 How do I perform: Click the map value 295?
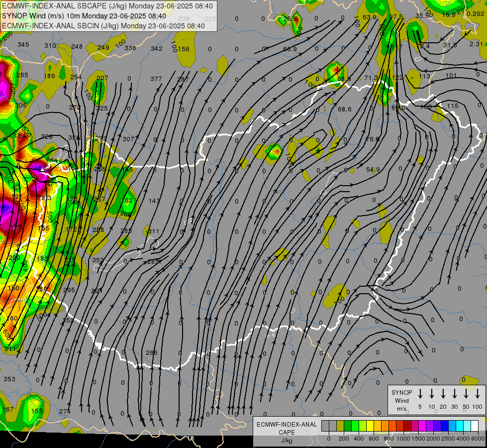pos(69,290)
